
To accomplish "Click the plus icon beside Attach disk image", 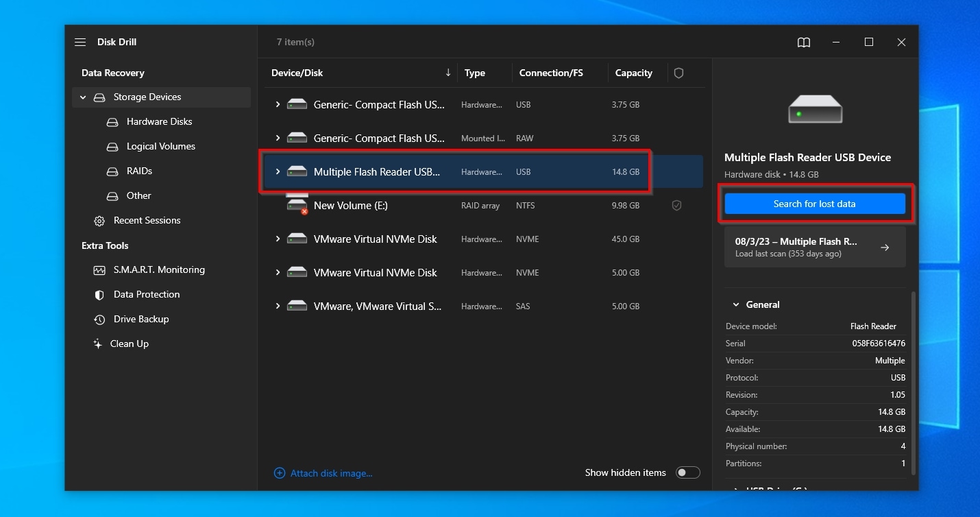I will click(x=280, y=473).
